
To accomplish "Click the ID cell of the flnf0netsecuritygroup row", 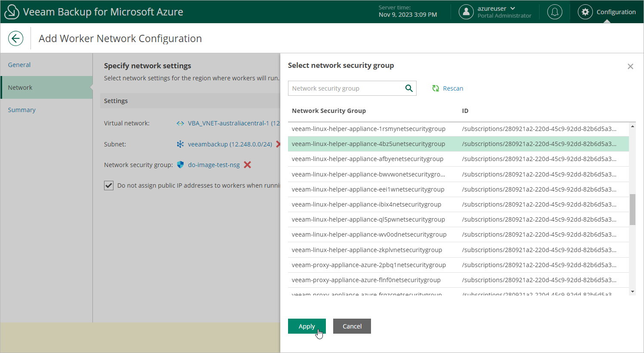I will 539,280.
